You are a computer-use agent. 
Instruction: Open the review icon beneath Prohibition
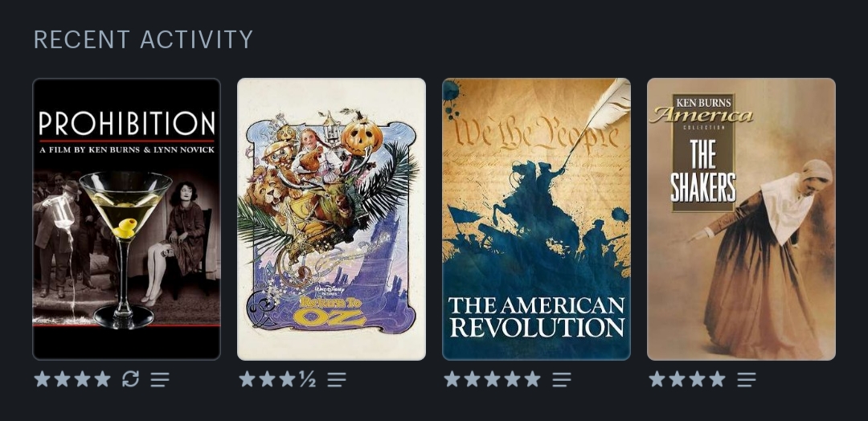tap(160, 379)
